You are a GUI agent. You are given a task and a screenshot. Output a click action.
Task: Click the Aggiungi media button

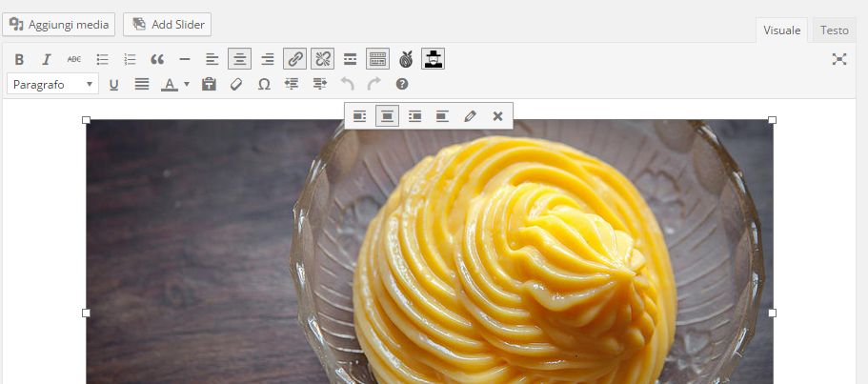click(59, 25)
